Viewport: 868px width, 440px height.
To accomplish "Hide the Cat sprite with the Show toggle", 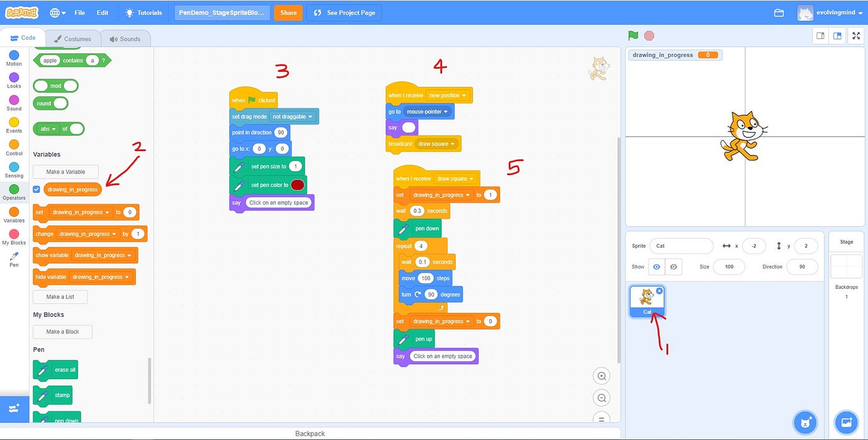I will pos(674,266).
